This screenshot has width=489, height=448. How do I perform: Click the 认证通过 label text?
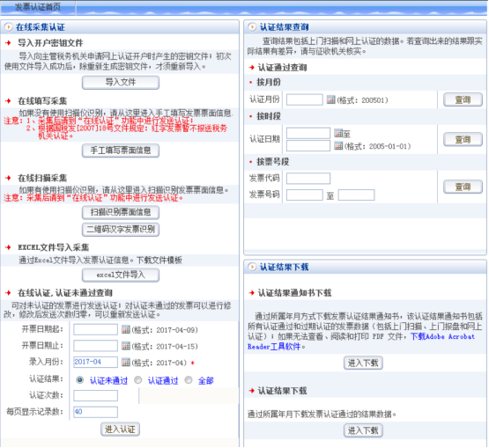(163, 380)
